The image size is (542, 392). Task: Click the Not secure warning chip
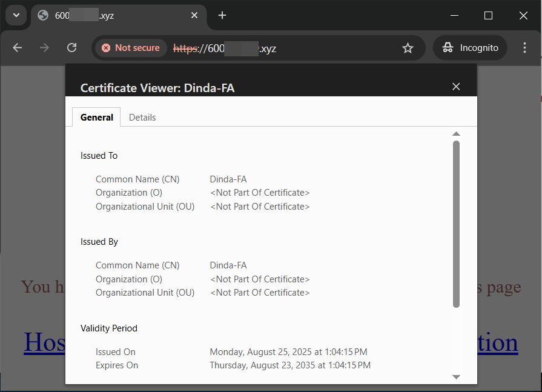(x=131, y=48)
